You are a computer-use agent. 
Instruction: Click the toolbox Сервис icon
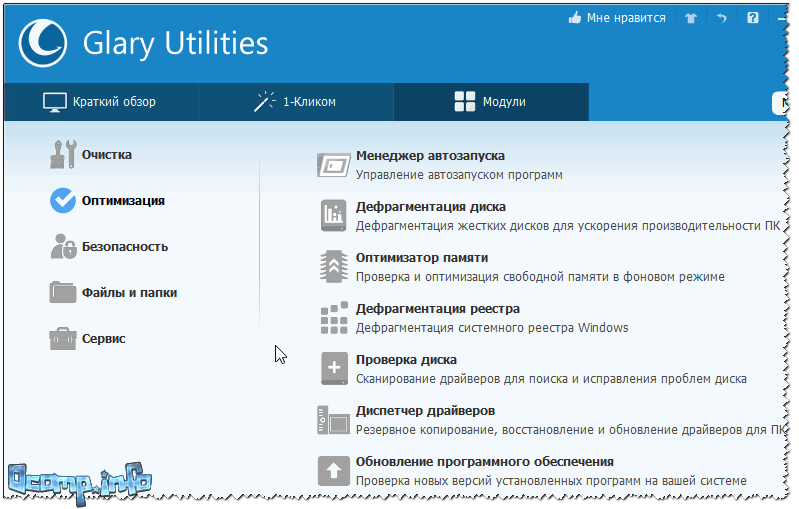pos(63,339)
